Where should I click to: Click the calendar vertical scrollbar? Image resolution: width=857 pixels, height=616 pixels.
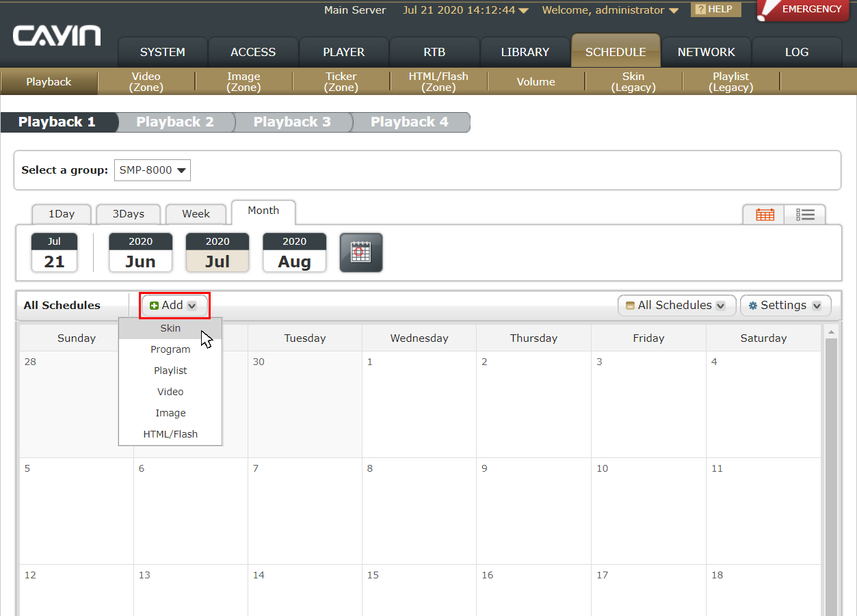[x=831, y=477]
